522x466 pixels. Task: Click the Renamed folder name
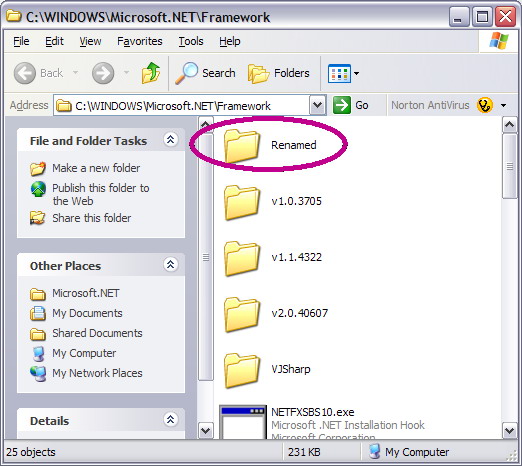pyautogui.click(x=294, y=145)
